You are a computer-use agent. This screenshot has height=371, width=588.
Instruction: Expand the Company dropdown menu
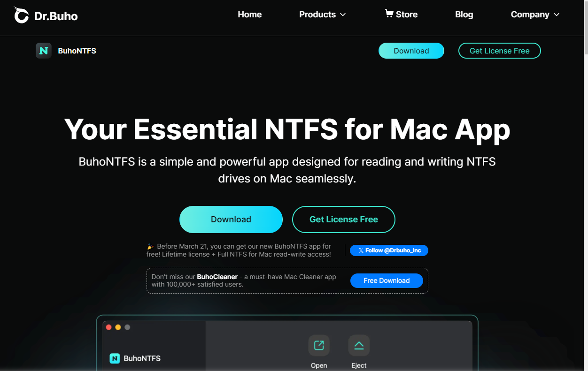[x=535, y=15]
